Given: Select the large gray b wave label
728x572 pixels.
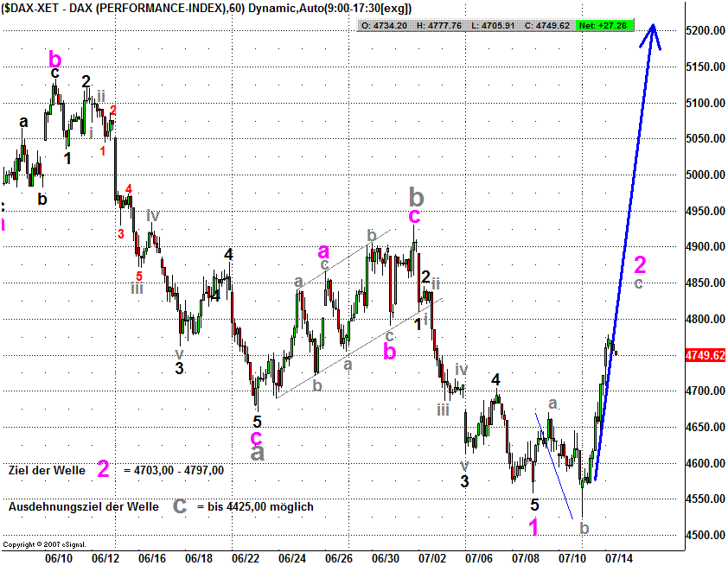Looking at the screenshot, I should pyautogui.click(x=416, y=194).
